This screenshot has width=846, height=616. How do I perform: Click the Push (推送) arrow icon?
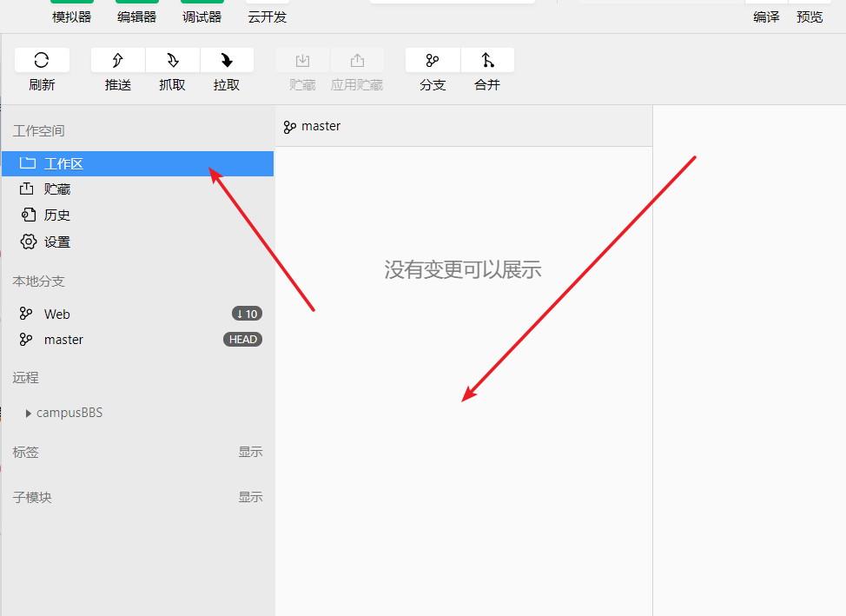pos(117,60)
